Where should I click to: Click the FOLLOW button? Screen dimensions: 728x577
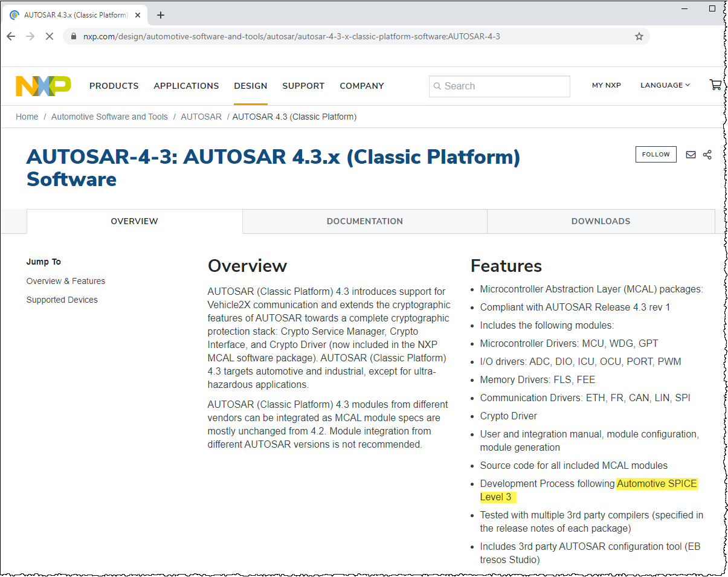[656, 154]
